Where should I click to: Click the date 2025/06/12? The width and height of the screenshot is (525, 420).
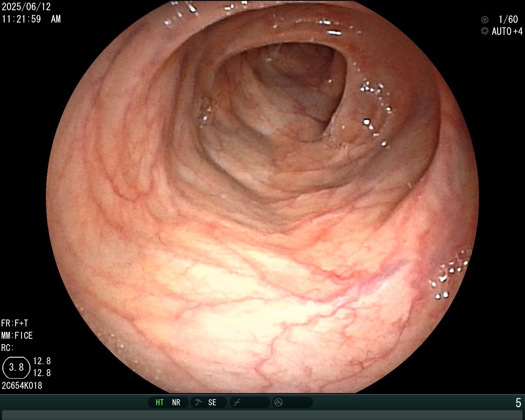[27, 7]
